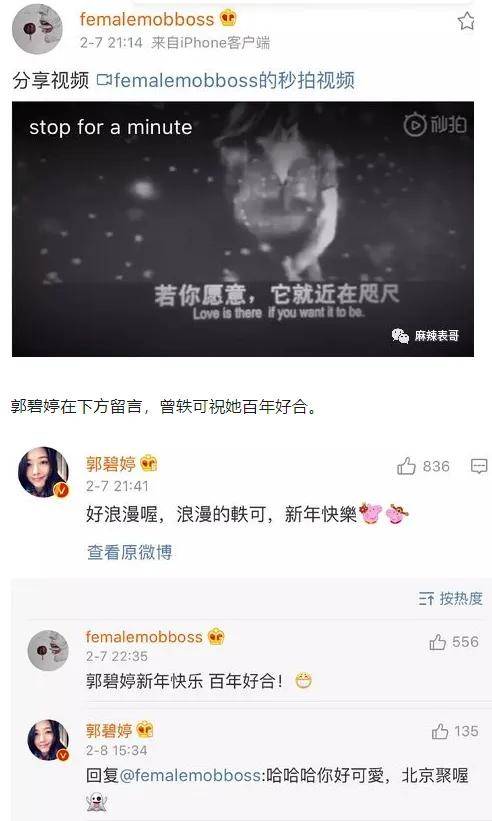The image size is (492, 821).
Task: Click the 秒拍 watermark logo on the video
Action: point(435,124)
